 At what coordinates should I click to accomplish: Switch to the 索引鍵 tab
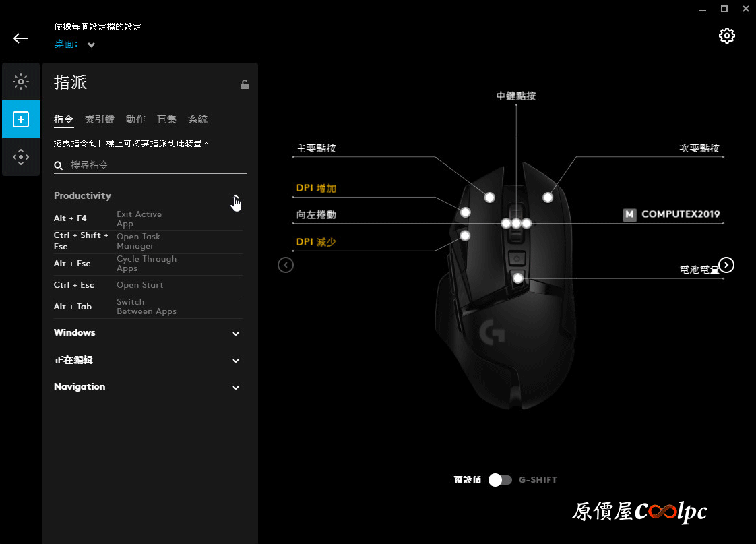tap(100, 119)
